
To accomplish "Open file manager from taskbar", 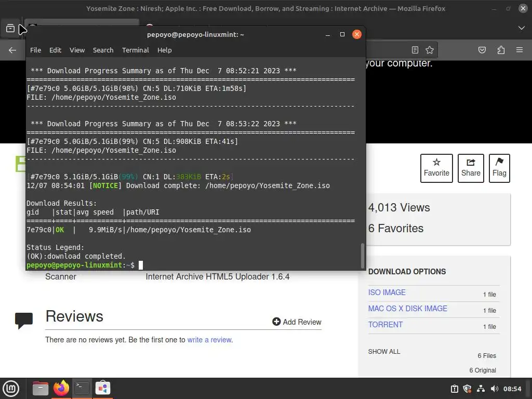I will click(40, 389).
